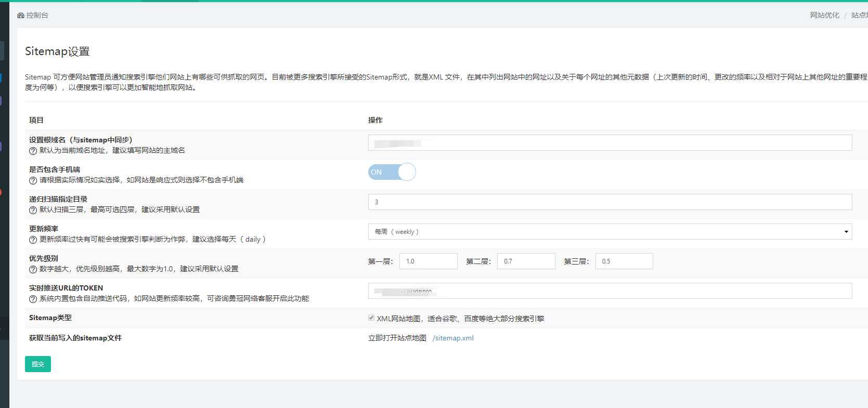Screen dimensions: 868x408
Task: Click the 更新频率 row label
Action: tap(44, 229)
